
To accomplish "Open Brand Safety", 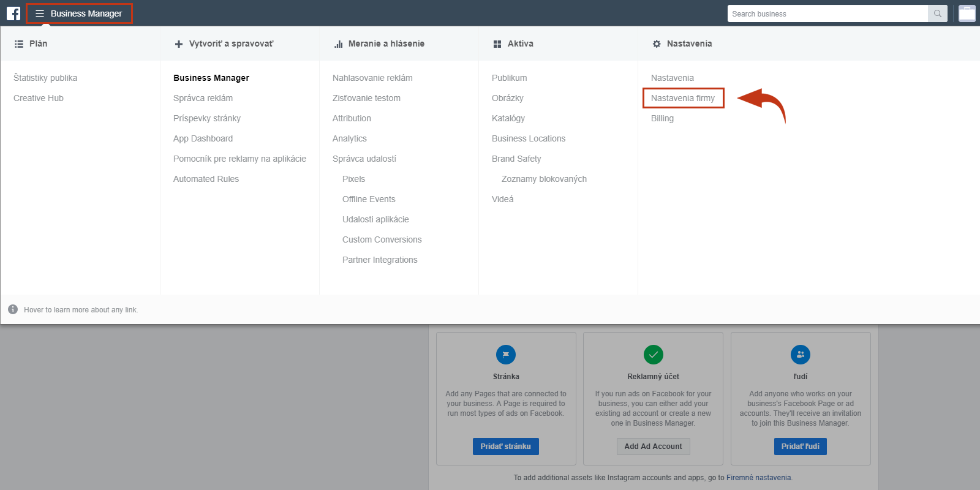I will click(516, 159).
